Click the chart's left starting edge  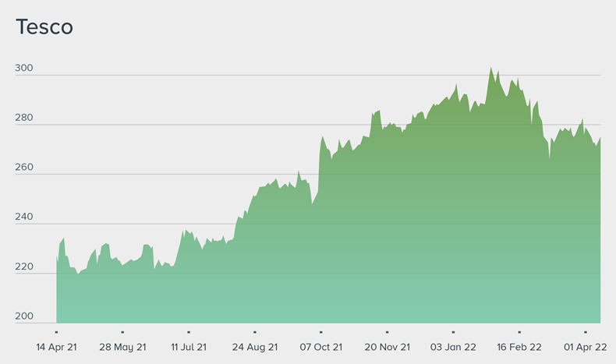click(57, 259)
